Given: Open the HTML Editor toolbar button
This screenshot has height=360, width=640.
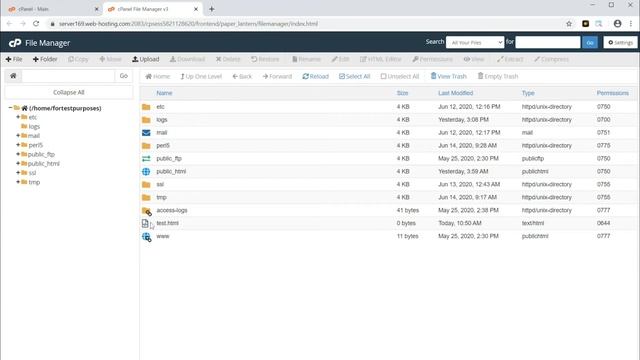Looking at the screenshot, I should click(x=381, y=59).
